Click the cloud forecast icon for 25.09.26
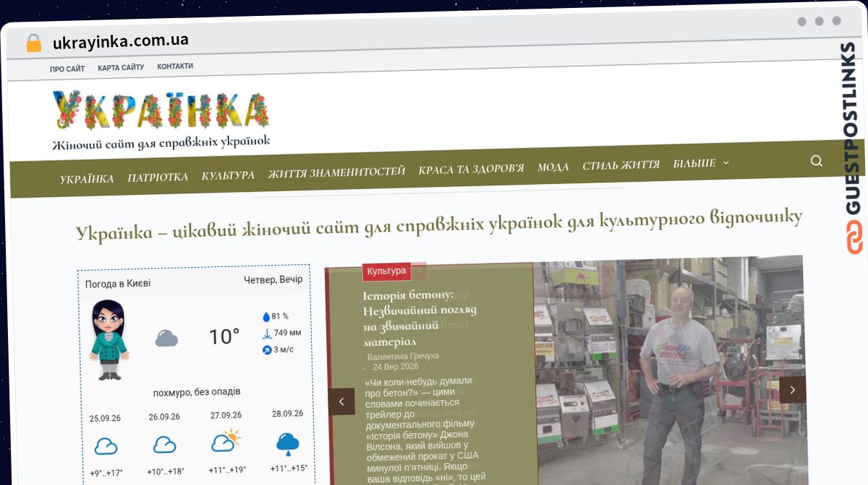Viewport: 868px width, 485px height. point(106,445)
